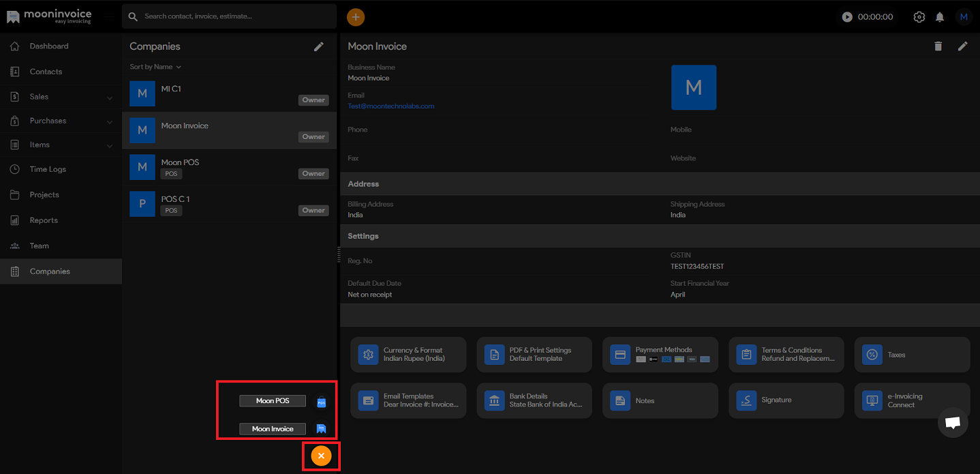The height and width of the screenshot is (474, 980).
Task: Open the live chat bubble icon
Action: (x=953, y=423)
